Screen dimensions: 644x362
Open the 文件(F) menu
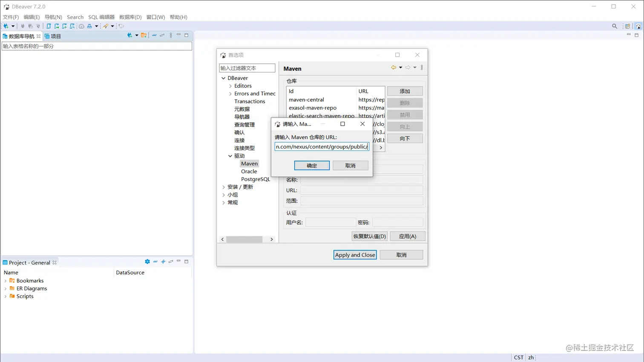(11, 17)
